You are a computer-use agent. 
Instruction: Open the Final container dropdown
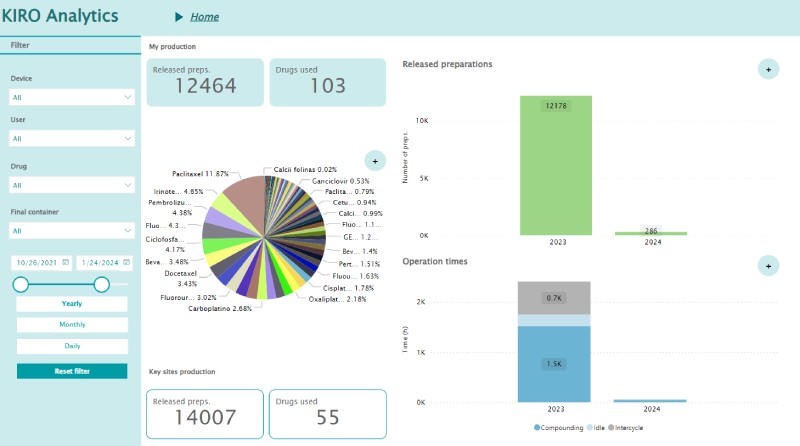coord(72,230)
